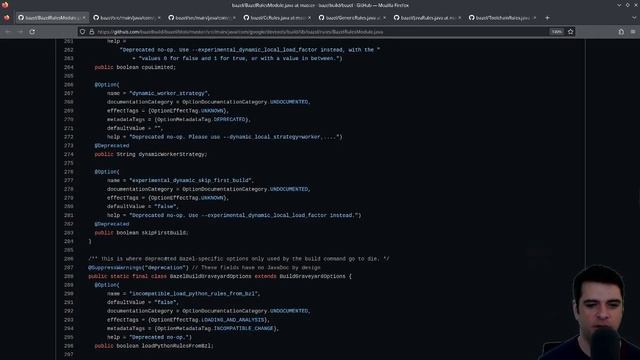This screenshot has height=360, width=640.
Task: Click BuildGraveyardOptions after extends keyword
Action: (x=312, y=276)
